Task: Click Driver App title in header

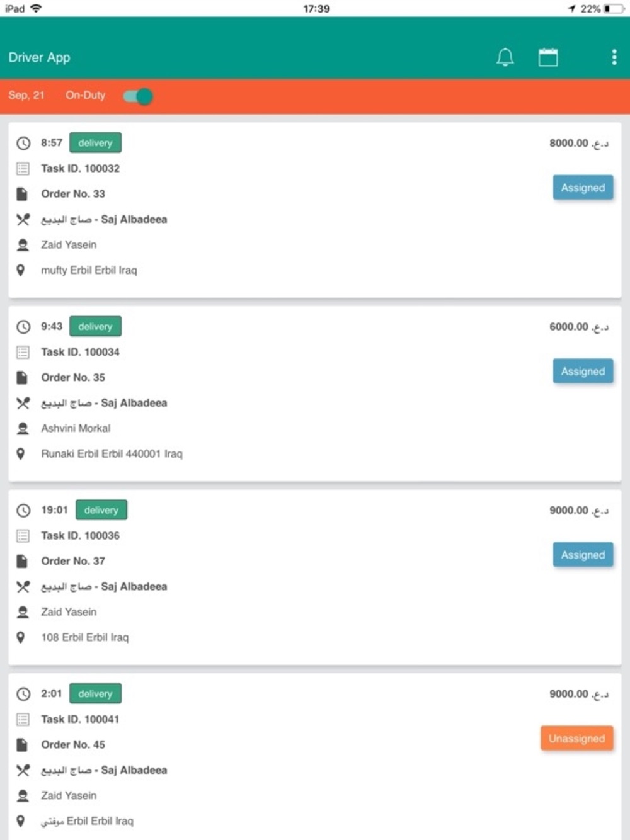Action: 39,57
